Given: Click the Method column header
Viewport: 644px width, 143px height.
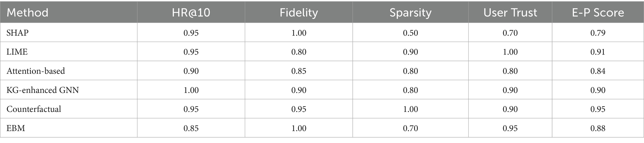Looking at the screenshot, I should click(27, 13).
